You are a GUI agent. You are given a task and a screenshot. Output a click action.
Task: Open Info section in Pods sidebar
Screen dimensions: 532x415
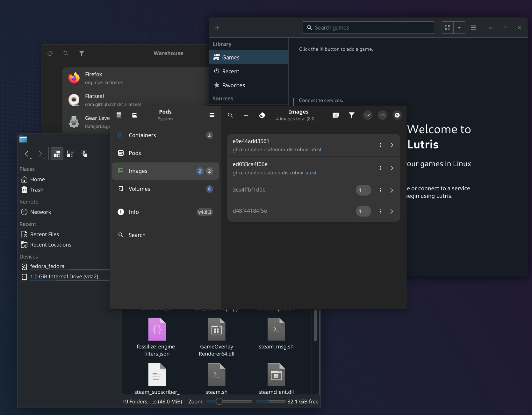pos(165,212)
